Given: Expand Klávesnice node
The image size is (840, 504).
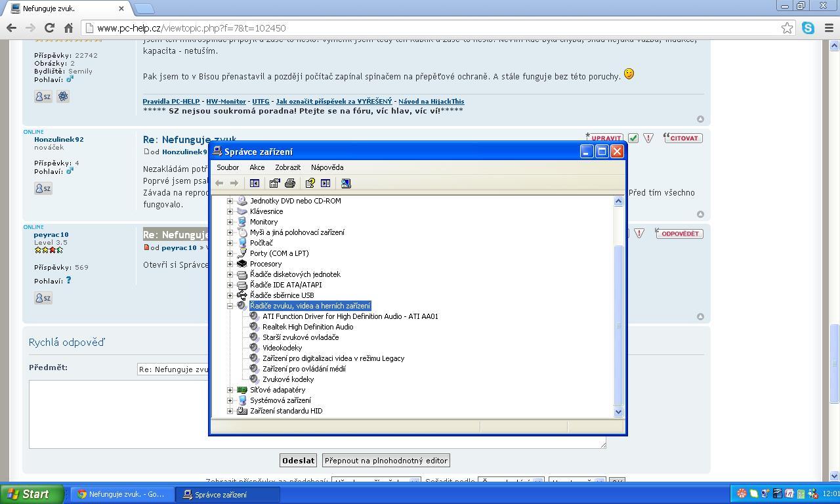Looking at the screenshot, I should 230,211.
